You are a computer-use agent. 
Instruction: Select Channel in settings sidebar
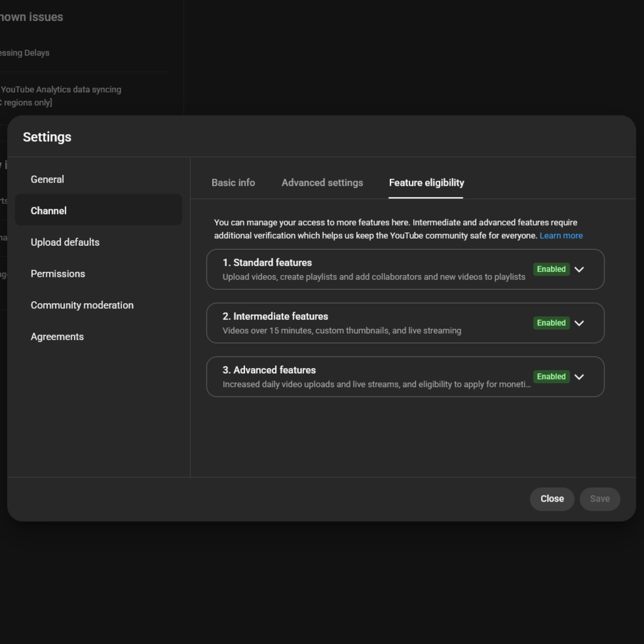point(49,211)
